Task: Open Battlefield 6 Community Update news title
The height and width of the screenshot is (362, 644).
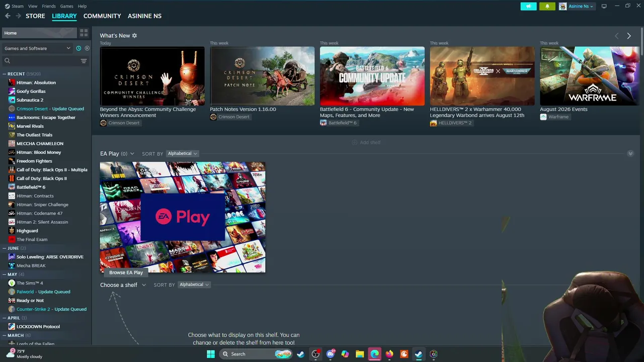Action: click(x=367, y=112)
